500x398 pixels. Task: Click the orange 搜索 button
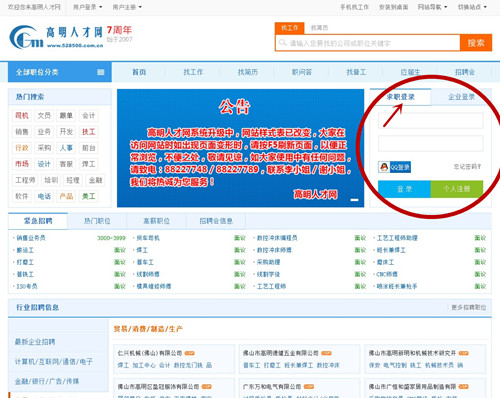(476, 43)
